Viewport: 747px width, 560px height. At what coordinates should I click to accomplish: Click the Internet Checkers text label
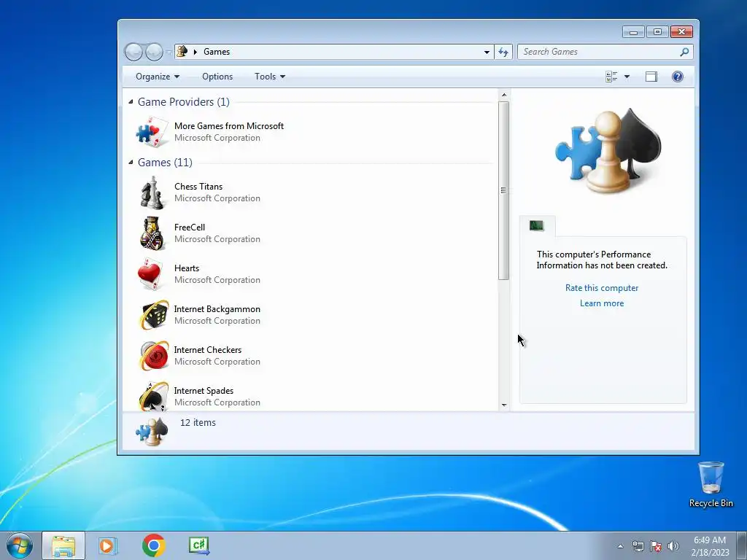pyautogui.click(x=208, y=349)
